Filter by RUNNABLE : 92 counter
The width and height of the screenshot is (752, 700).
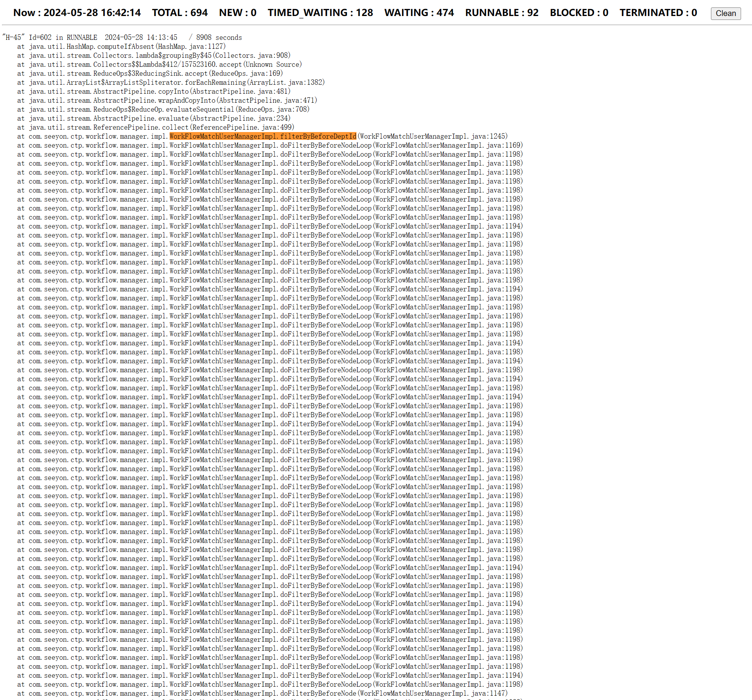pos(501,13)
